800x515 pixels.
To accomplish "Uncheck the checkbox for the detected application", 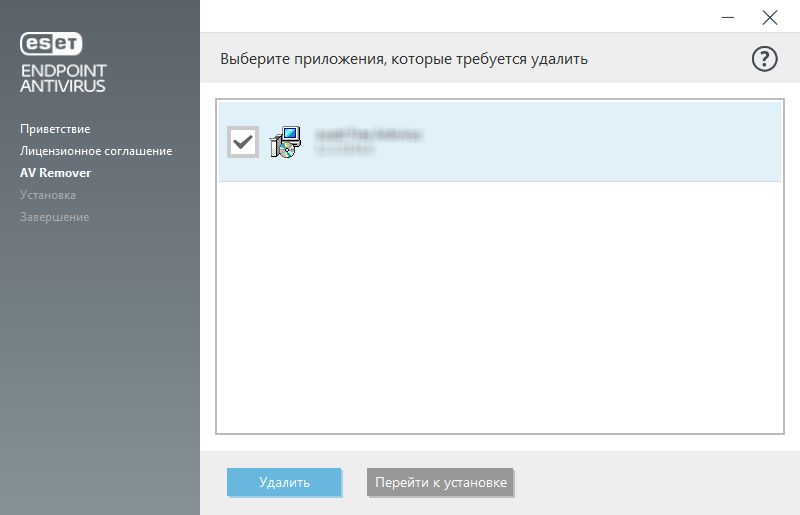I will coord(243,142).
